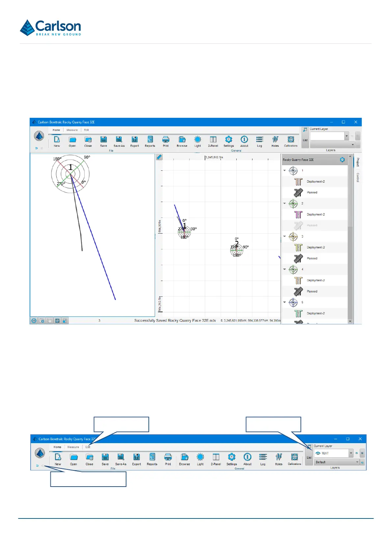Image resolution: width=392 pixels, height=554 pixels.
Task: Open TEXT layer dropdown arrow in lower ribbon
Action: (351, 453)
